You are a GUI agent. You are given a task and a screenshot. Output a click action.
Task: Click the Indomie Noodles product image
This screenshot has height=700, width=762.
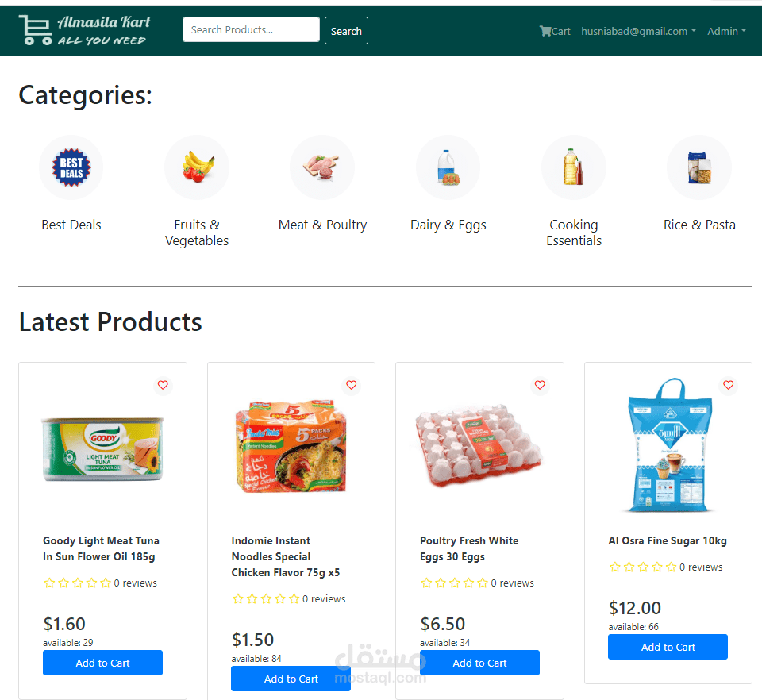tap(291, 447)
